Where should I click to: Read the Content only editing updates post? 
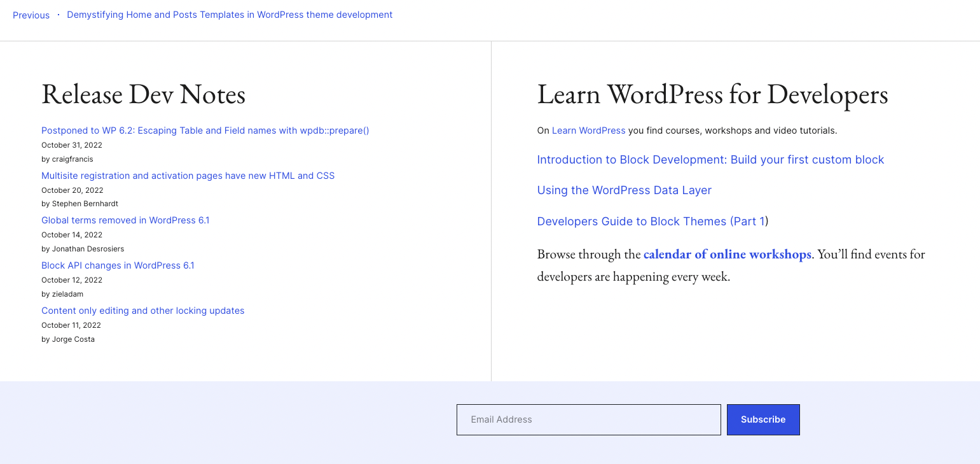pyautogui.click(x=142, y=311)
